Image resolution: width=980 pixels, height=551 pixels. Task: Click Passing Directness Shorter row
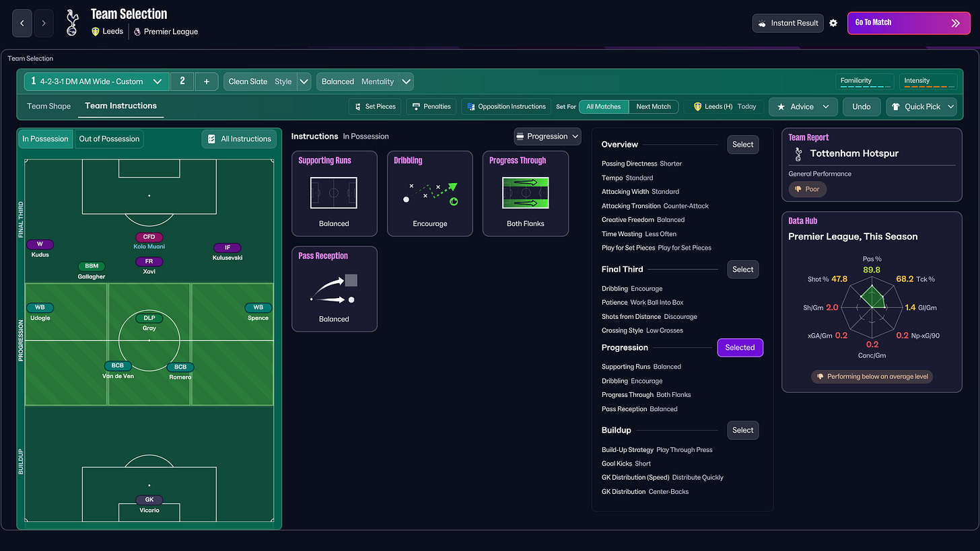pyautogui.click(x=641, y=163)
